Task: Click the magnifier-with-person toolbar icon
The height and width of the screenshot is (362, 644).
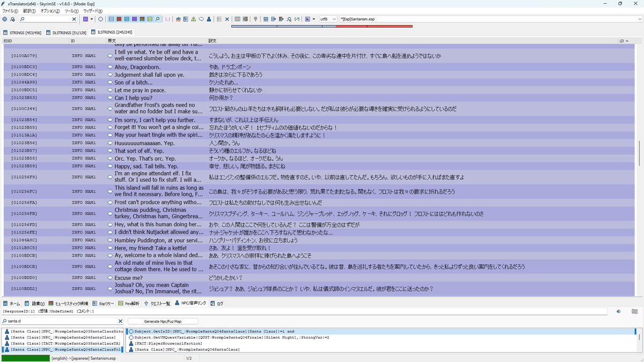Action: 289,19
